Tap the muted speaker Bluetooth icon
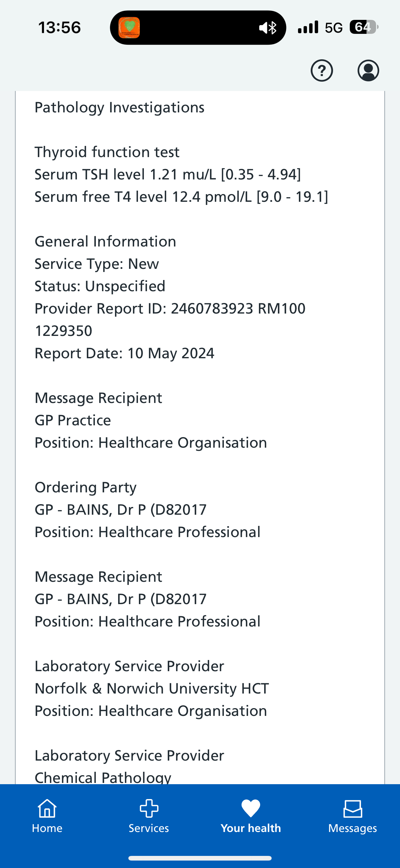 point(268,28)
